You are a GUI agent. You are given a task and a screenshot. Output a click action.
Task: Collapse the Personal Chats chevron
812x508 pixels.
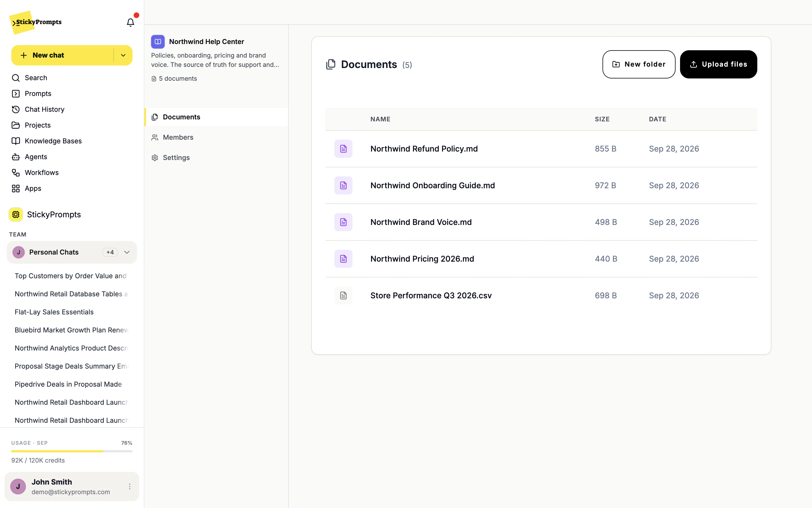coord(127,252)
